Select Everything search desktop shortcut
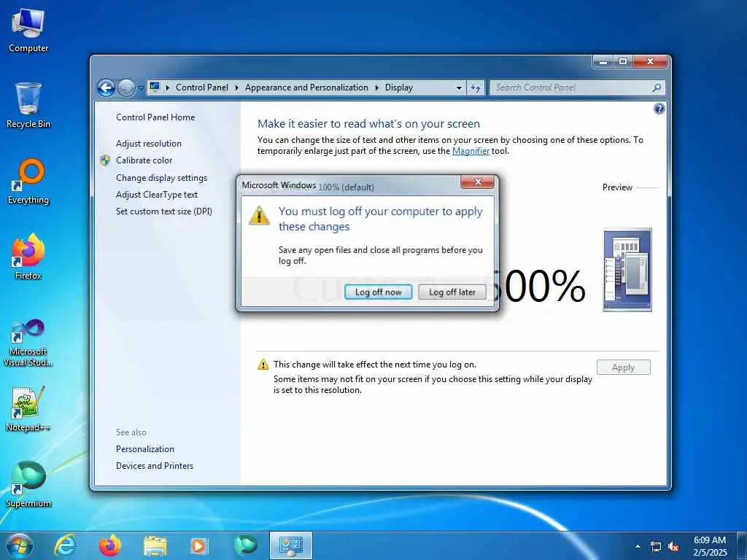 (x=28, y=182)
